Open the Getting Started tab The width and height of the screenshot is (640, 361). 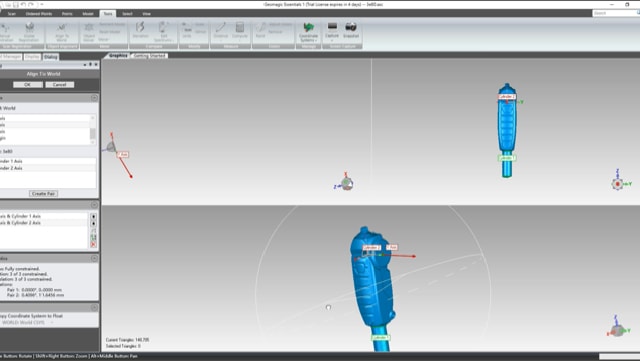coord(149,56)
